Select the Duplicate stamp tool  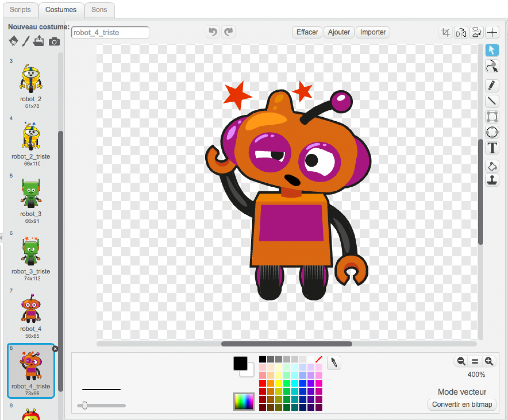(x=492, y=181)
